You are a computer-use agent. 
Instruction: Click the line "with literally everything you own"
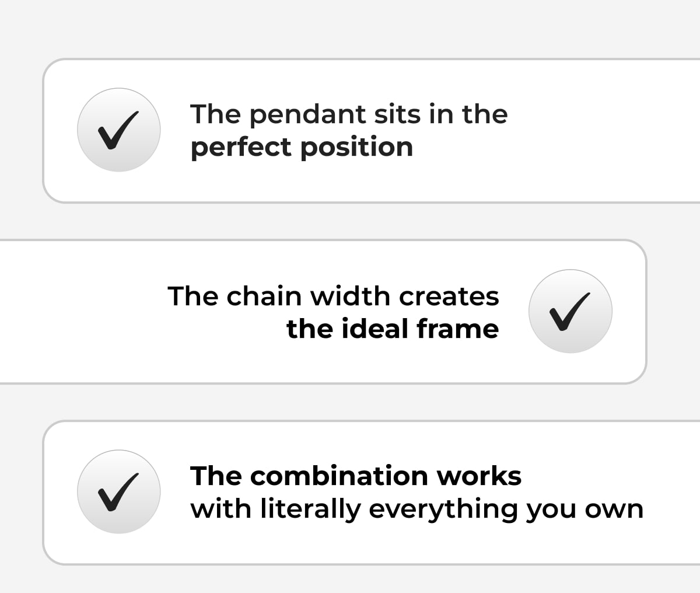pos(416,509)
